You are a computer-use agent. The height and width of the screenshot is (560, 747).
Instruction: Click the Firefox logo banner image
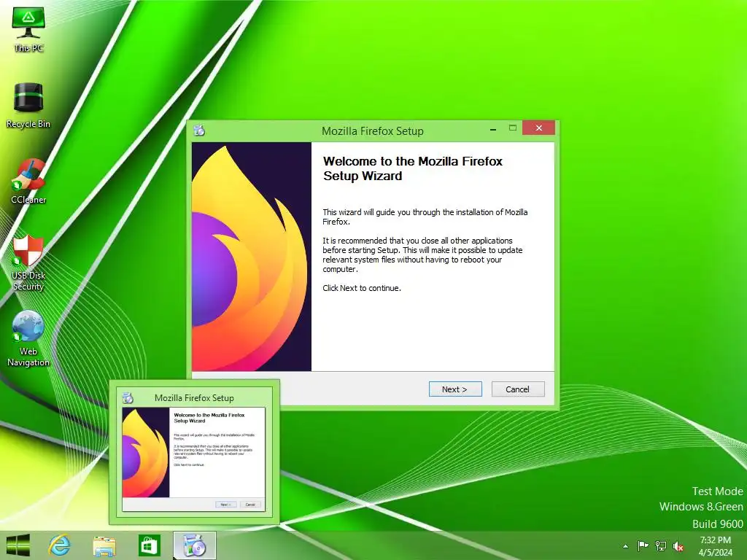coord(252,257)
